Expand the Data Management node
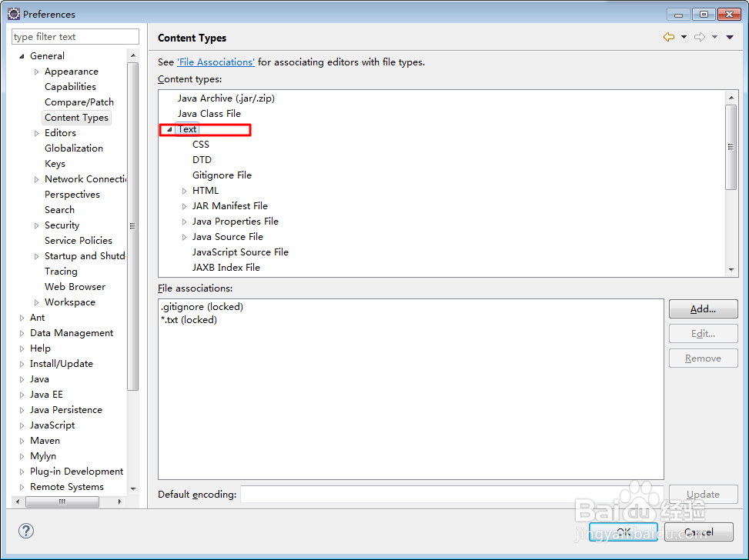The height and width of the screenshot is (560, 749). (x=22, y=333)
